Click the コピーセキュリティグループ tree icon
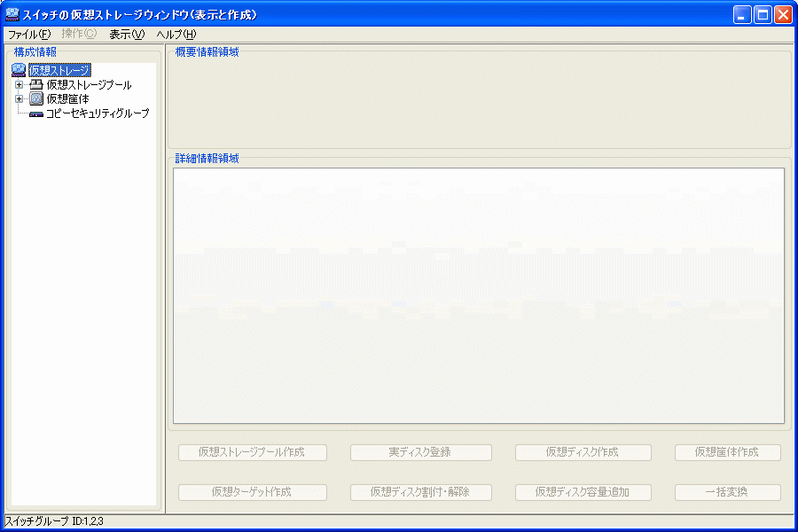This screenshot has width=798, height=532. coord(36,114)
